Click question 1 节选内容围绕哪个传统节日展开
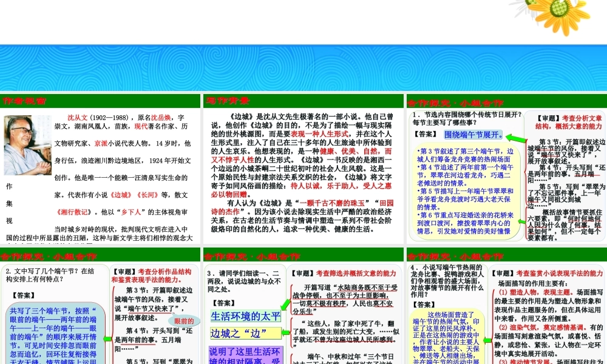 click(x=467, y=118)
